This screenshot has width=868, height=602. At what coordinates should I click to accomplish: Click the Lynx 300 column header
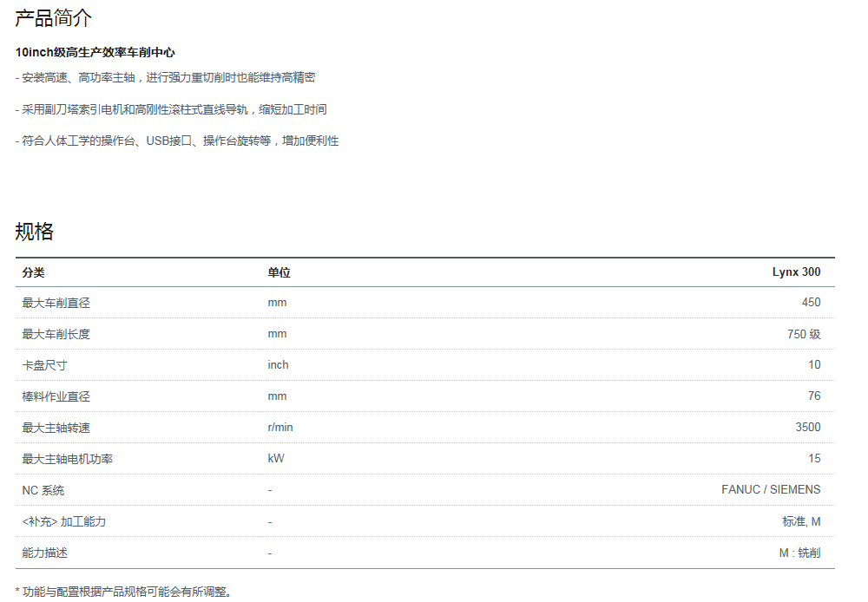(x=796, y=272)
